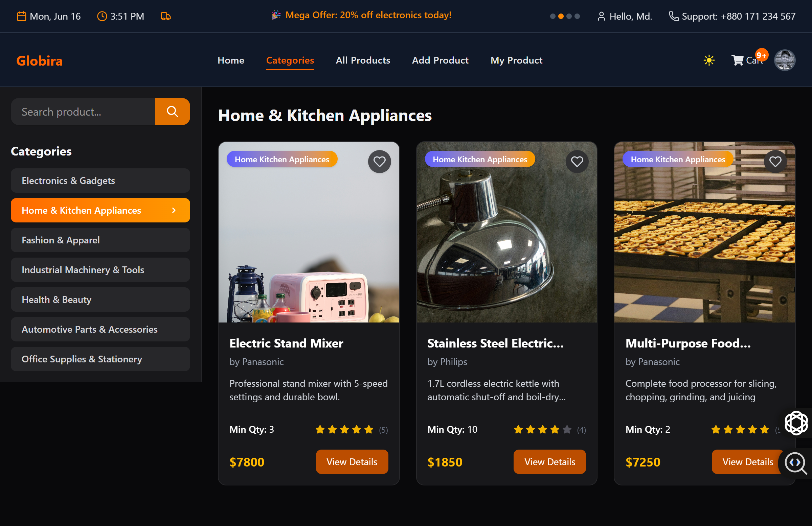Open the shopping cart icon
Viewport: 812px width, 526px height.
click(x=737, y=60)
